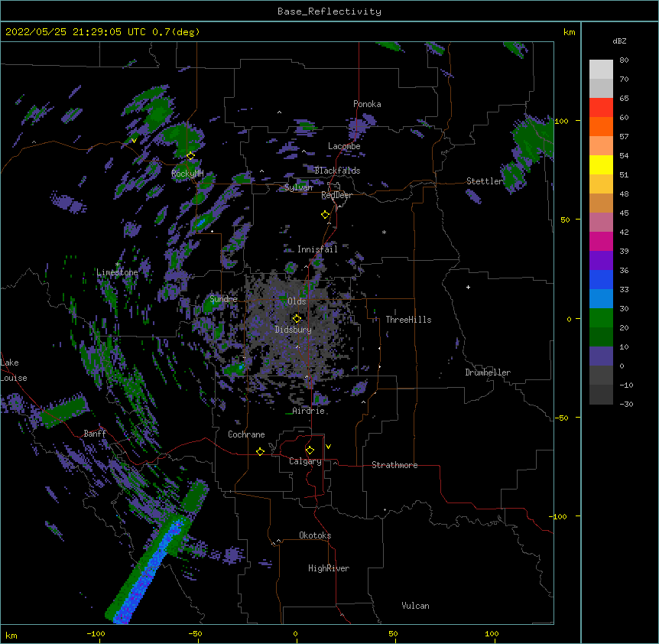The width and height of the screenshot is (659, 644).
Task: Click the Innisfail city label
Action: coord(317,249)
